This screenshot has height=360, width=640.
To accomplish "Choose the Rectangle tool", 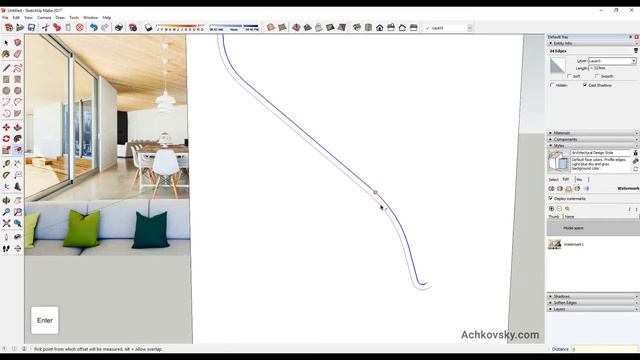I will 6,79.
